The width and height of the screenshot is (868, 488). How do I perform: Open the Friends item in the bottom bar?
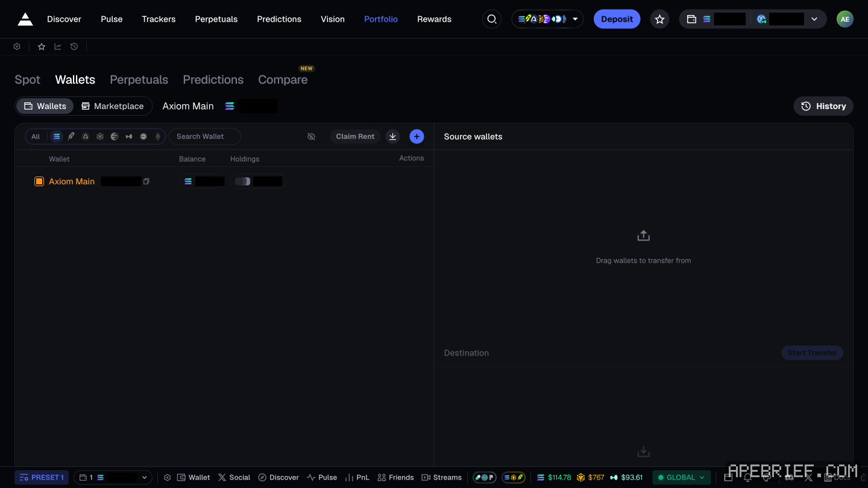(395, 477)
